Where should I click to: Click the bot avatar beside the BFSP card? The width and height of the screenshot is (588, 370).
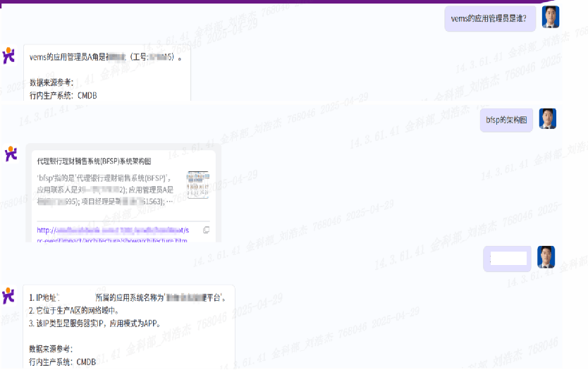click(x=11, y=154)
